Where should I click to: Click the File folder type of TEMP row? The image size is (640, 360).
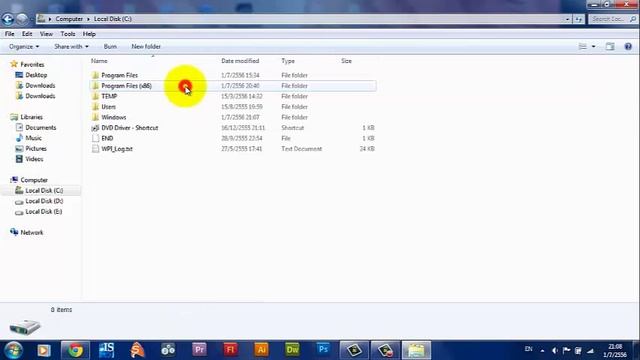point(294,96)
